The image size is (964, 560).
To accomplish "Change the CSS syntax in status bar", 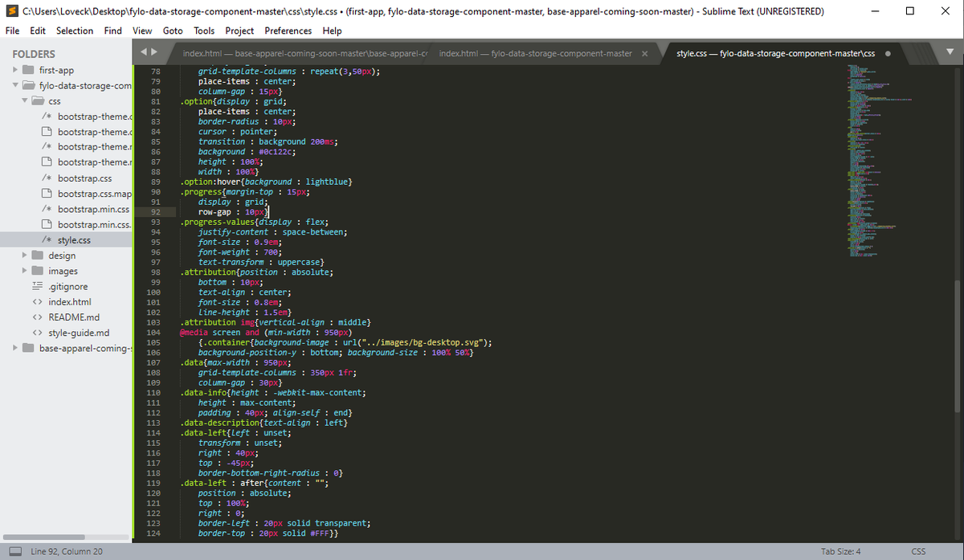I will [919, 552].
